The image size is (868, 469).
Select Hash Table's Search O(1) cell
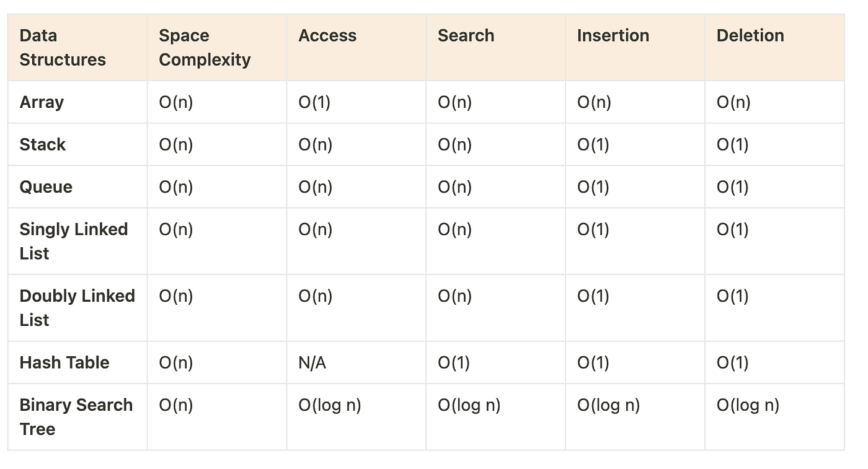coord(454,363)
